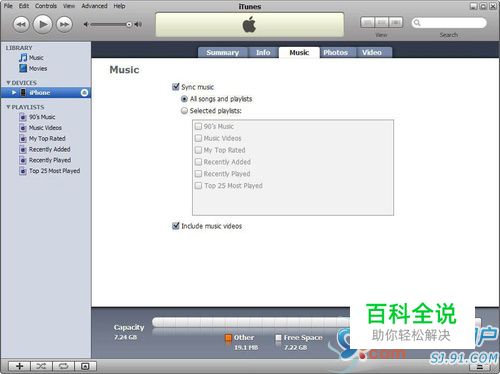Select My Top Rated in sidebar
The image size is (500, 374).
pos(47,139)
